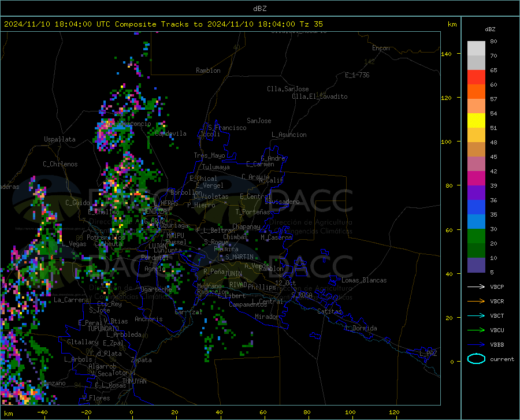The image size is (520, 420).
Task: Click the Potrerillos map label
Action: [x=106, y=237]
